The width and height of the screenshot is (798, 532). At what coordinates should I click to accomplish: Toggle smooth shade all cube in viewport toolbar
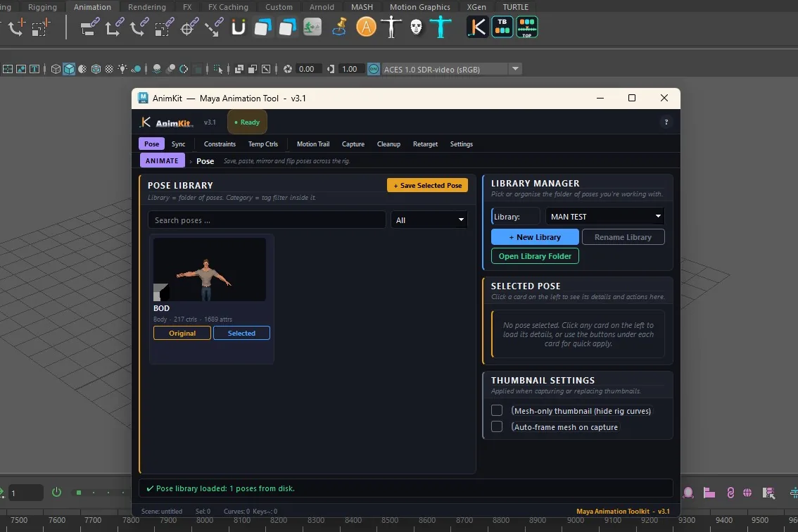tap(69, 69)
